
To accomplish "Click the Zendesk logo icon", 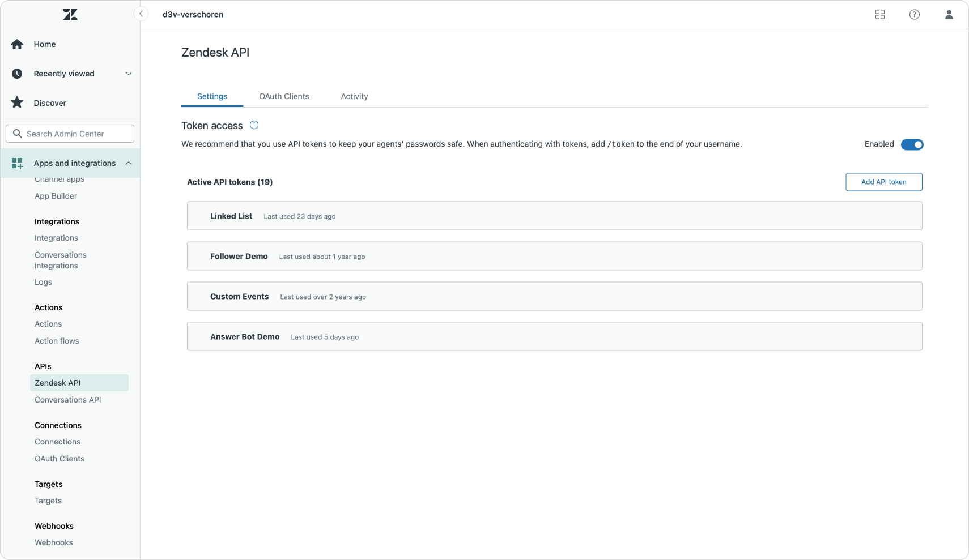I will click(70, 15).
